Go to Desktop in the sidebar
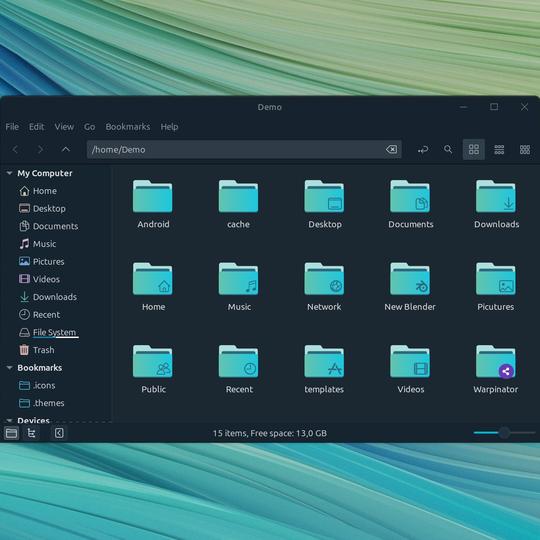Screen dimensions: 540x540 coord(42,208)
